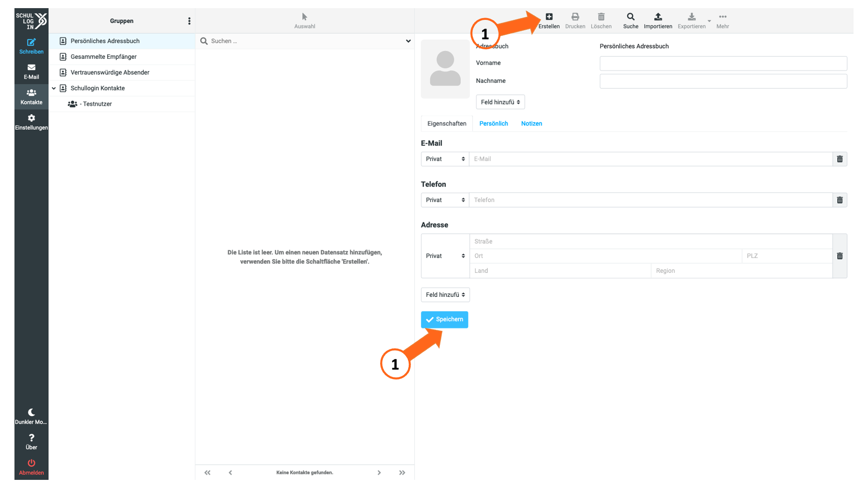Jump to the first contacts page
This screenshot has width=868, height=488.
click(208, 473)
